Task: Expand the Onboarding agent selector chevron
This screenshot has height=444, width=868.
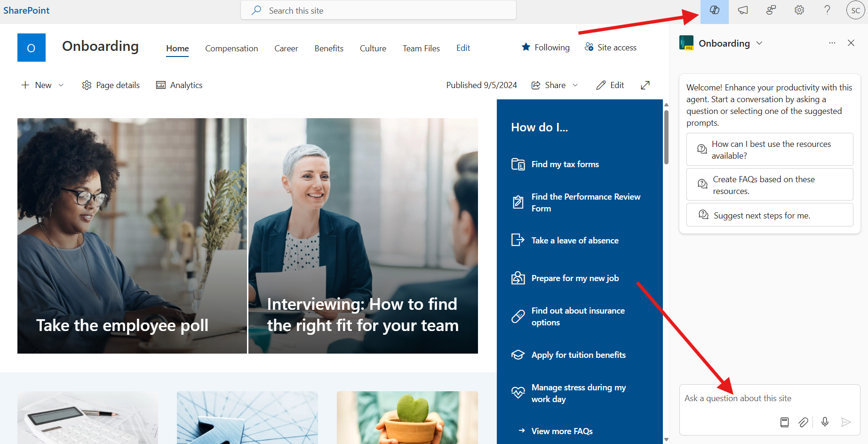Action: click(x=759, y=43)
